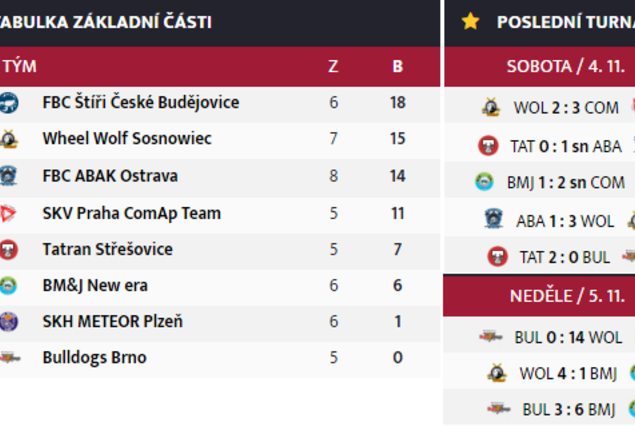Click the Tatran Střešovice logo in standings table
Viewport: 635px width, 426px height.
(x=9, y=249)
